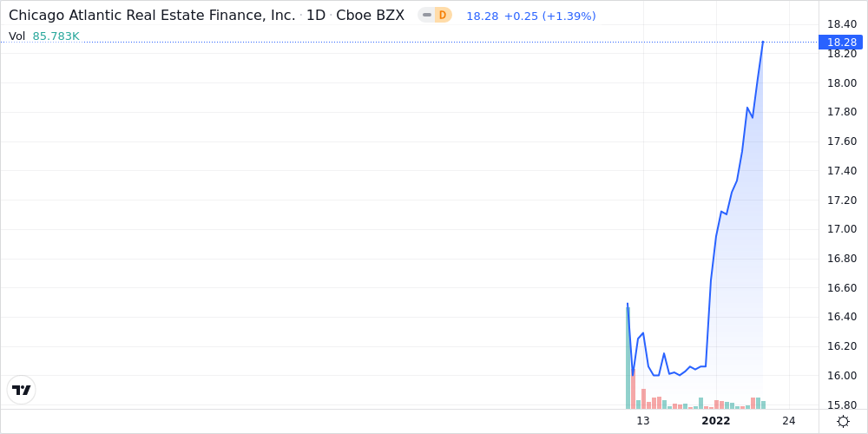Toggle the gray market status pill
This screenshot has width=868, height=434.
point(427,16)
